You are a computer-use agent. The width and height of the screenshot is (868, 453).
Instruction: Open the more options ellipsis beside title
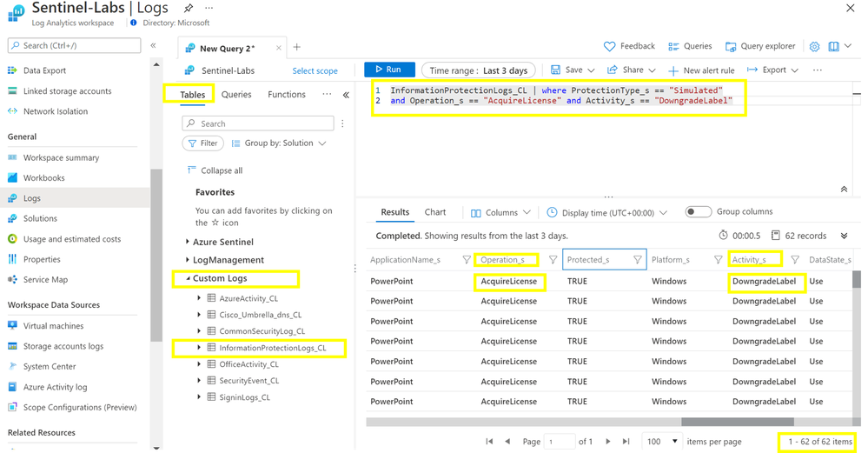(209, 8)
